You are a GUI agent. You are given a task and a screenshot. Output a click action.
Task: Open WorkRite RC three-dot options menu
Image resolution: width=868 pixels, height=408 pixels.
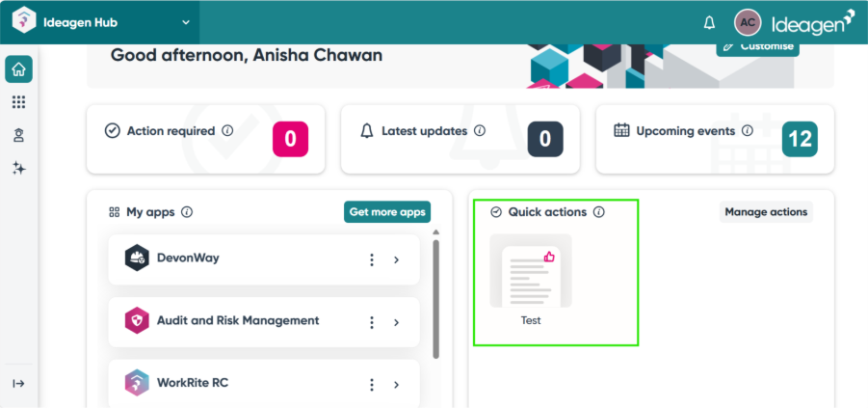[372, 384]
